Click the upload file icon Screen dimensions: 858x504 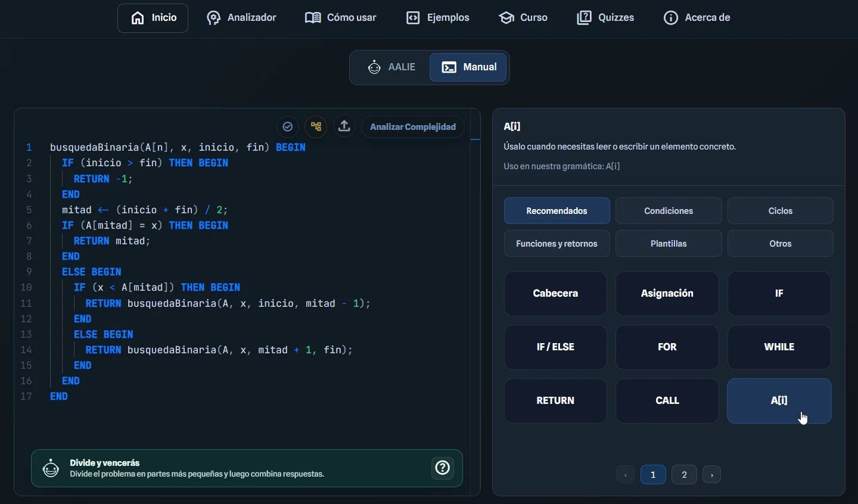tap(345, 127)
